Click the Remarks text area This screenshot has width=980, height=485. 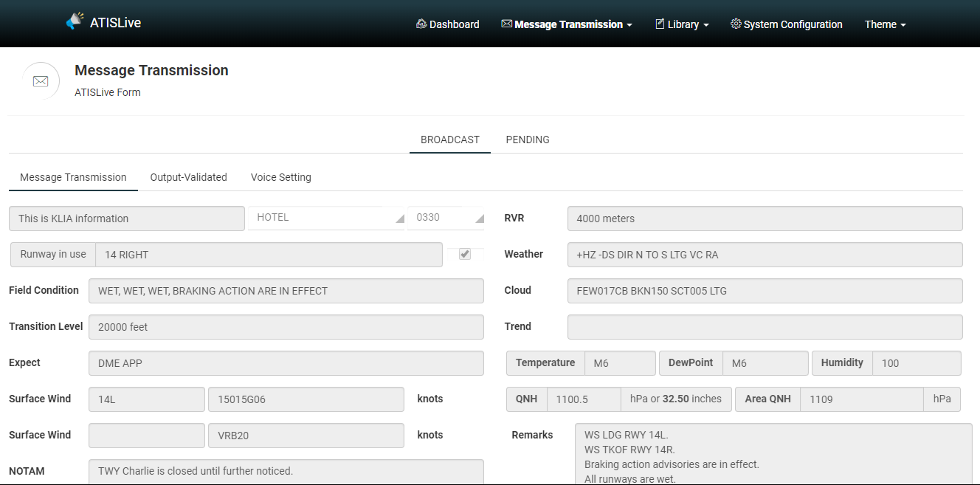coord(773,453)
